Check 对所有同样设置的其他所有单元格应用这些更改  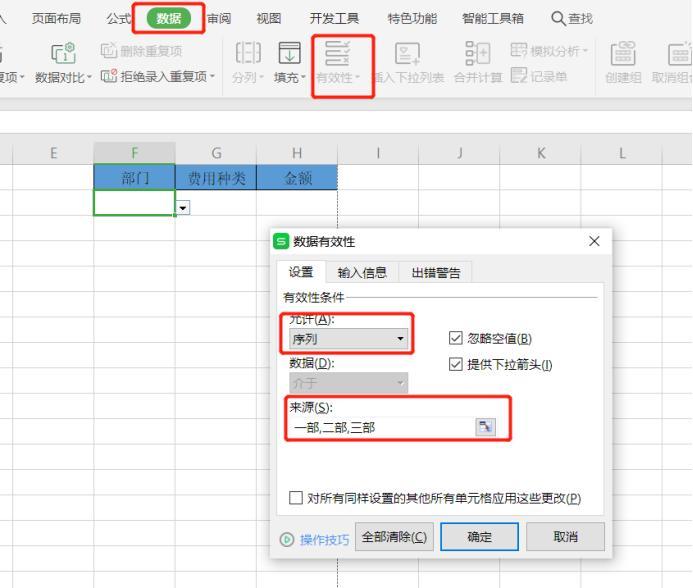[296, 497]
